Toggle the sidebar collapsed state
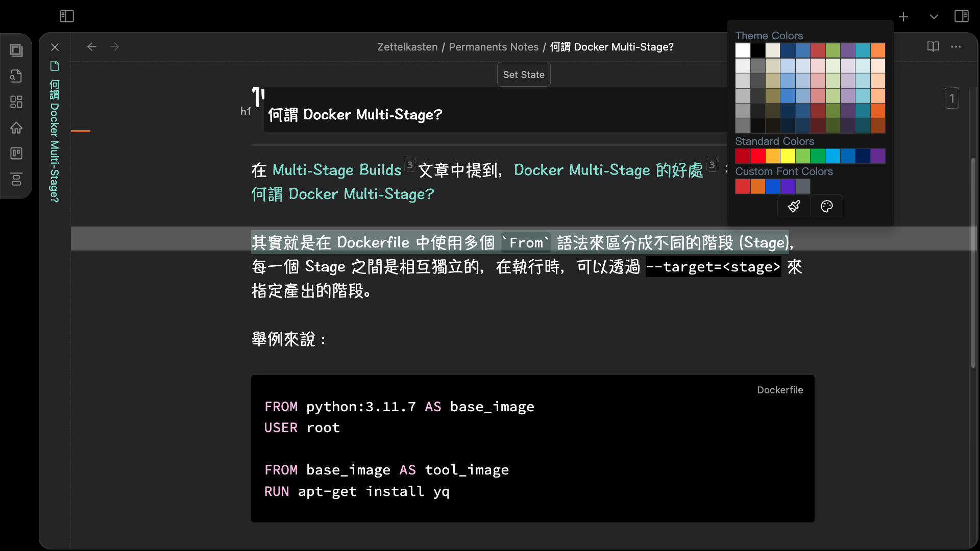Viewport: 980px width, 551px height. coord(67,15)
